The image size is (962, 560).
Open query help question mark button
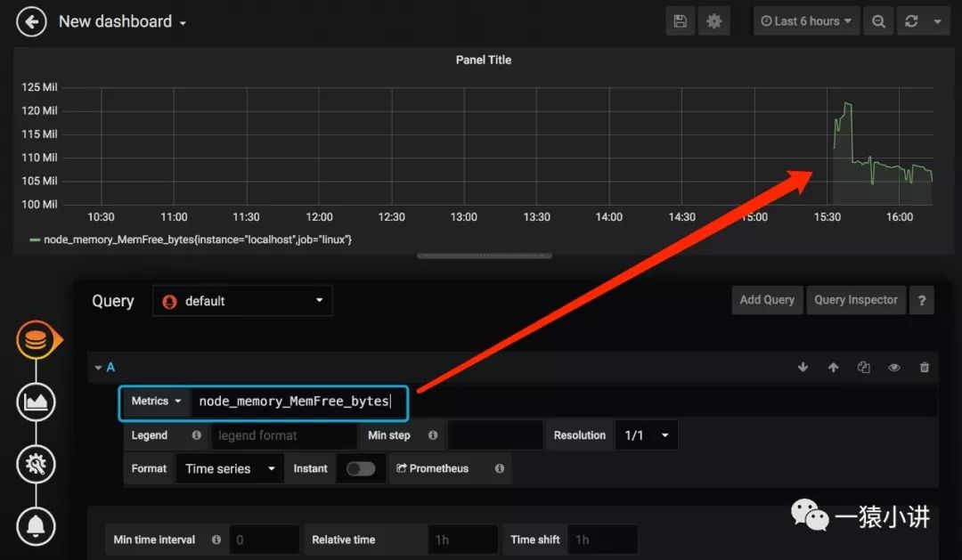pos(922,301)
